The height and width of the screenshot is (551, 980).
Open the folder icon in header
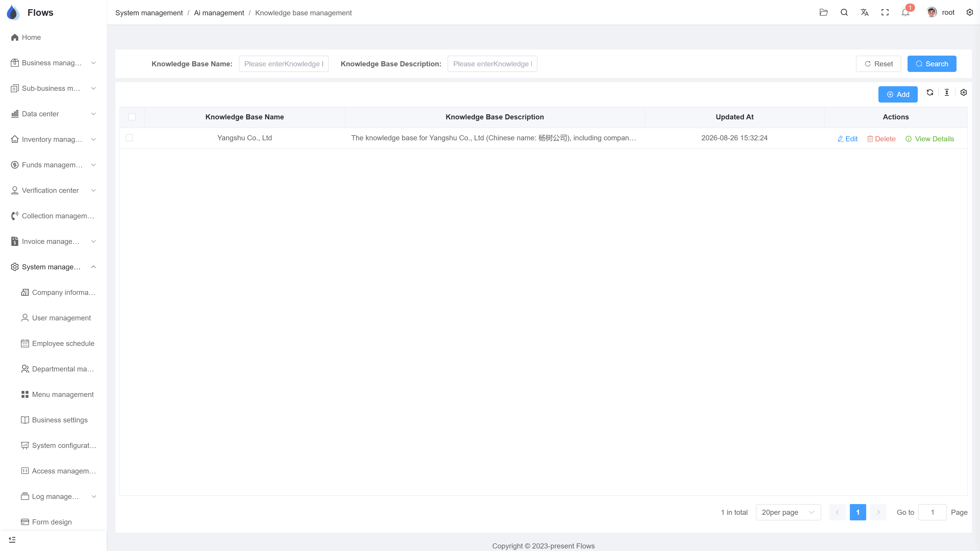coord(824,12)
